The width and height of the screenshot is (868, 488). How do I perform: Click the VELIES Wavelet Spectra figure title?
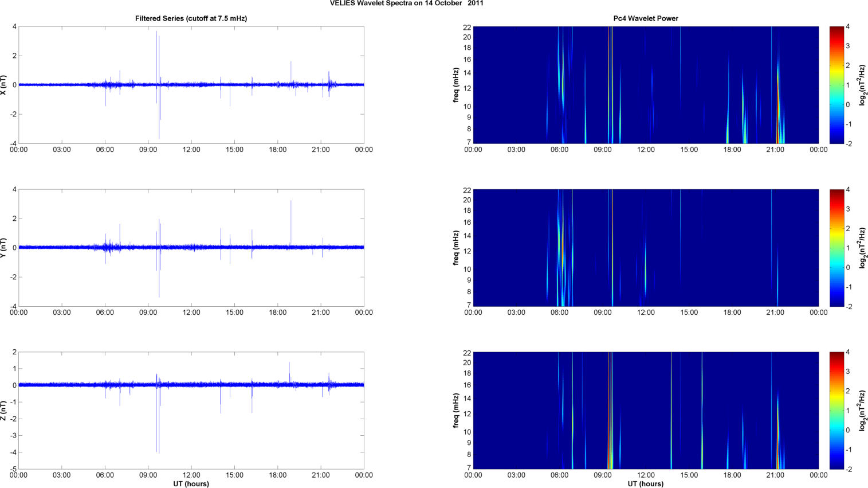click(x=406, y=3)
